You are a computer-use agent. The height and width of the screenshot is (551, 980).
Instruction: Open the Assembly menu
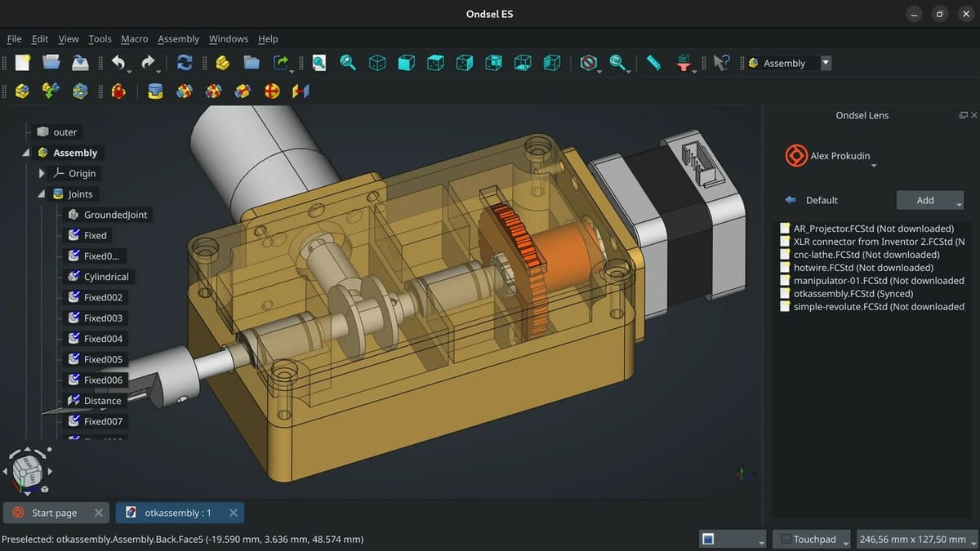(178, 38)
